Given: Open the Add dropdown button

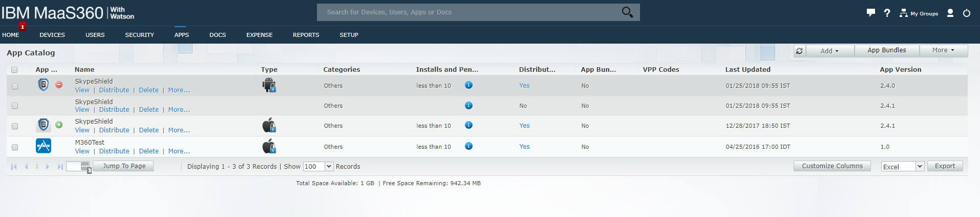Looking at the screenshot, I should pyautogui.click(x=829, y=51).
